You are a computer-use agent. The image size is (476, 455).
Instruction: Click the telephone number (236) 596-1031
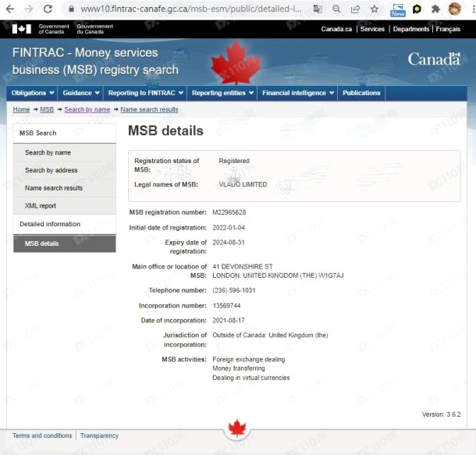pos(234,290)
